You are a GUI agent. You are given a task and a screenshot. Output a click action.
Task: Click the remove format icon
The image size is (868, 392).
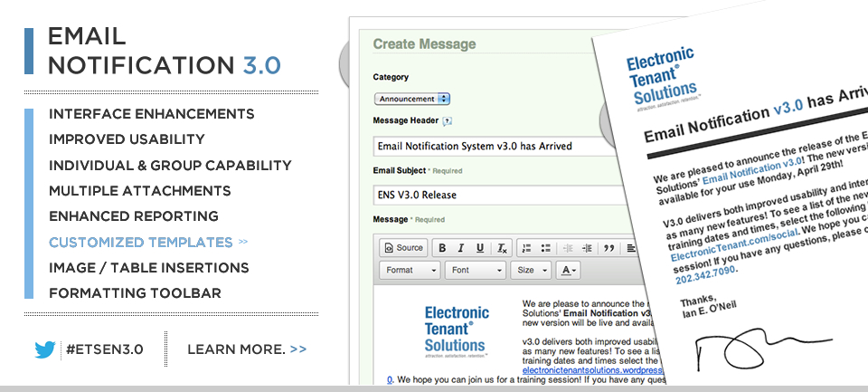tap(502, 248)
